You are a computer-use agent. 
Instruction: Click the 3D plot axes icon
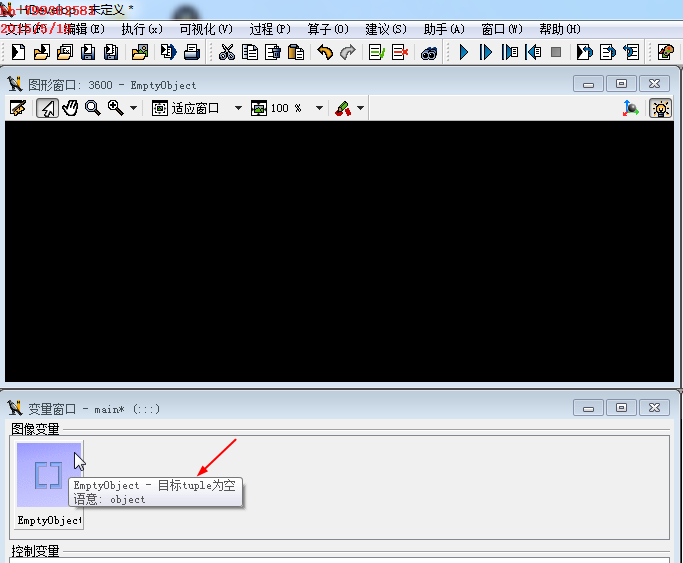(x=630, y=108)
